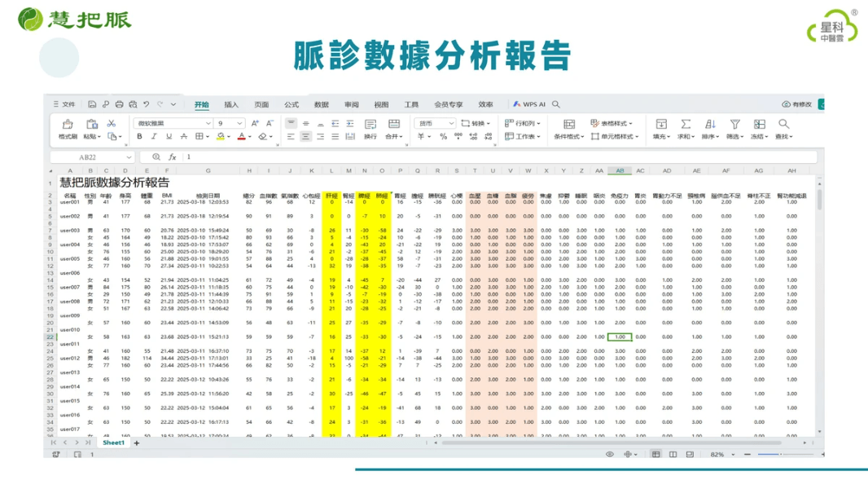The image size is (868, 489).
Task: Click the red font color swatch
Action: pos(241,136)
